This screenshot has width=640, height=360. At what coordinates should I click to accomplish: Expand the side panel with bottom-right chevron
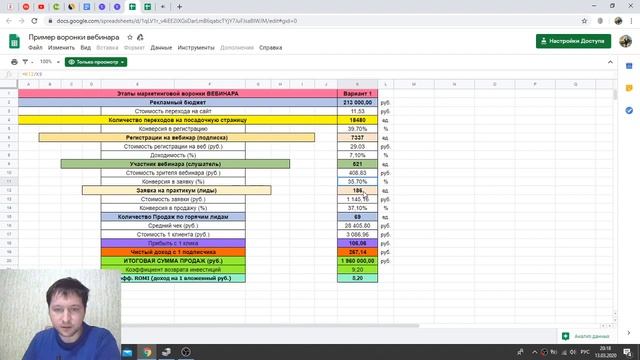(x=629, y=333)
